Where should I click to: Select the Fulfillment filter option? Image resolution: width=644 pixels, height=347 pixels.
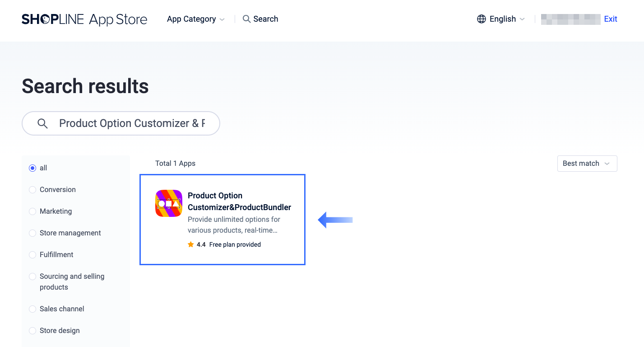click(32, 254)
